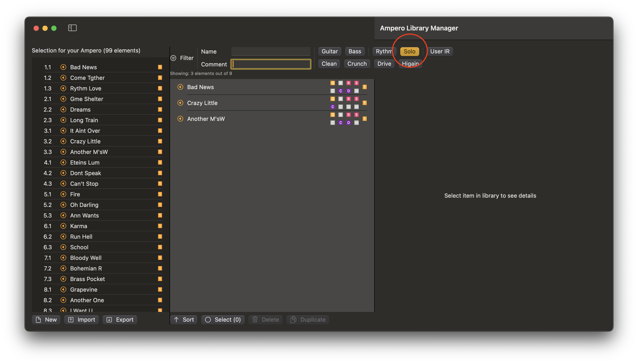The image size is (638, 364).
Task: Click the Export button
Action: point(120,319)
